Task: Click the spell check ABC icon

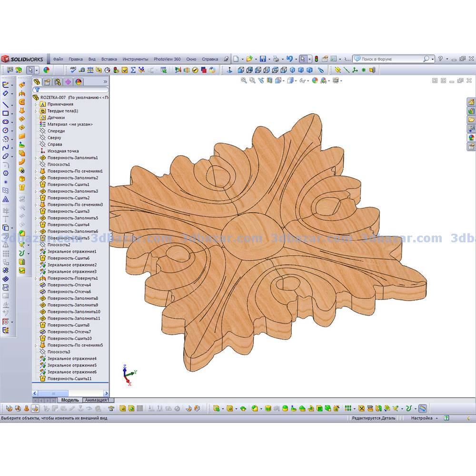Action: (x=73, y=69)
